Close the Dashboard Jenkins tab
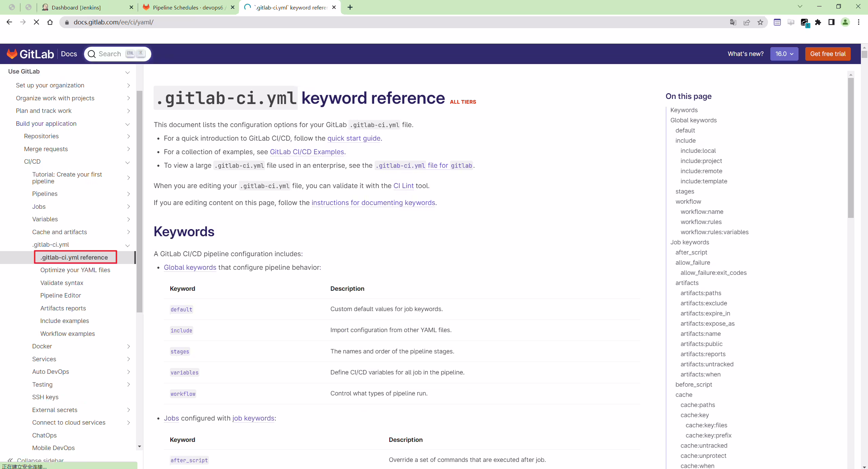This screenshot has height=469, width=868. click(132, 7)
